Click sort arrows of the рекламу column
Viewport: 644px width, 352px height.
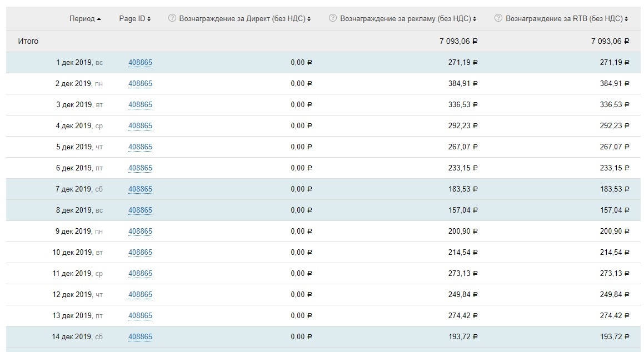[x=476, y=19]
